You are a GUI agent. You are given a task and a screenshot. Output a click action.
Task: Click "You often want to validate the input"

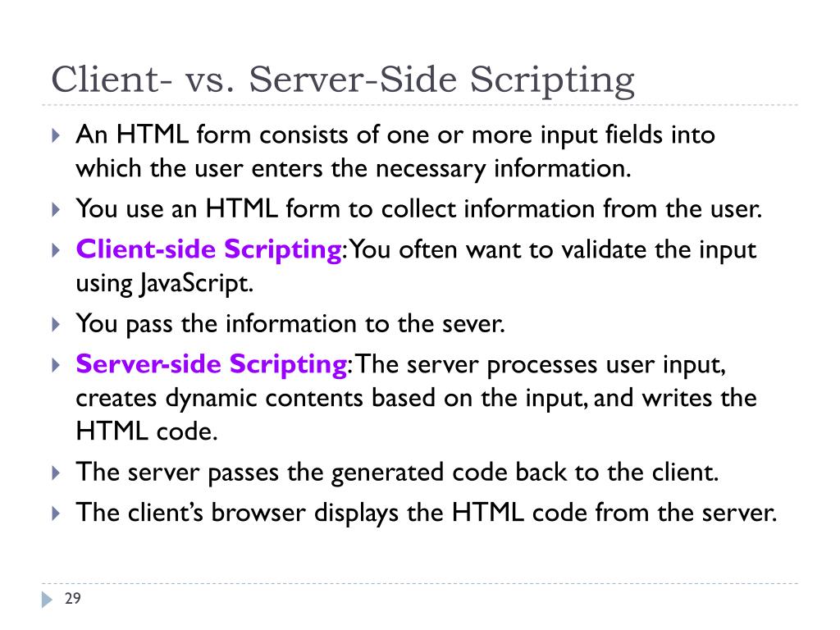click(553, 251)
